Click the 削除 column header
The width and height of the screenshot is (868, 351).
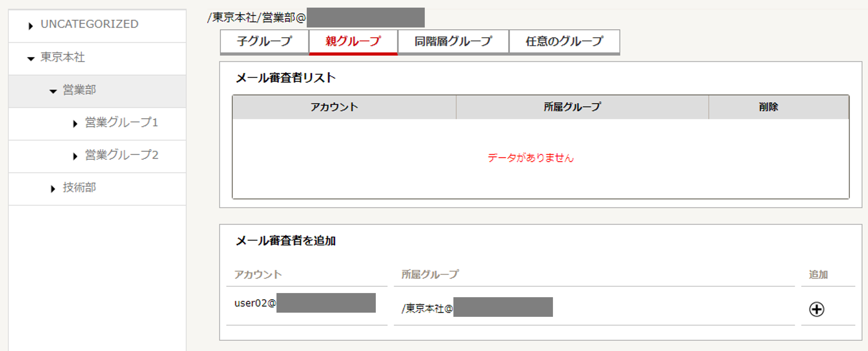[779, 107]
